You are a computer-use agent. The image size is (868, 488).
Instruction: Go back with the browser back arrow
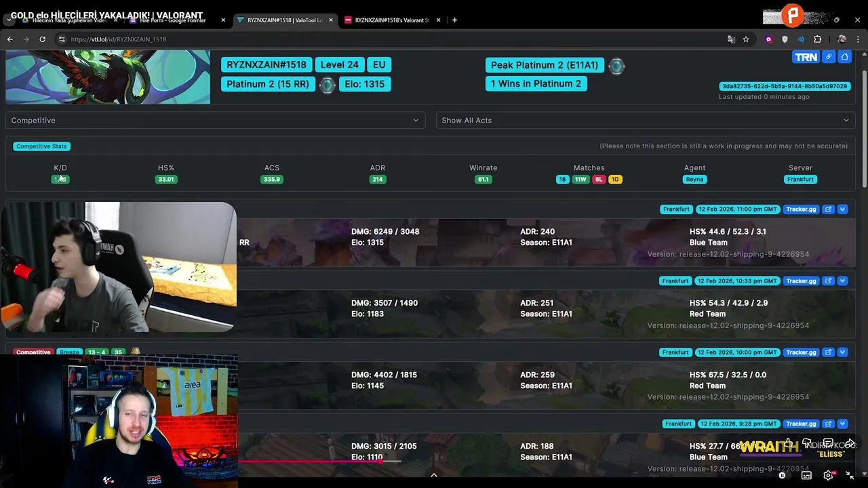tap(9, 39)
